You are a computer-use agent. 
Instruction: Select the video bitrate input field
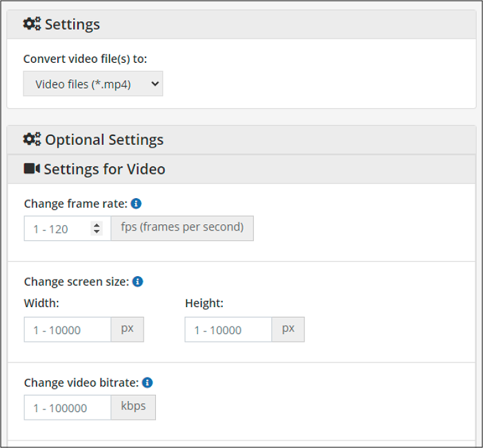[68, 408]
